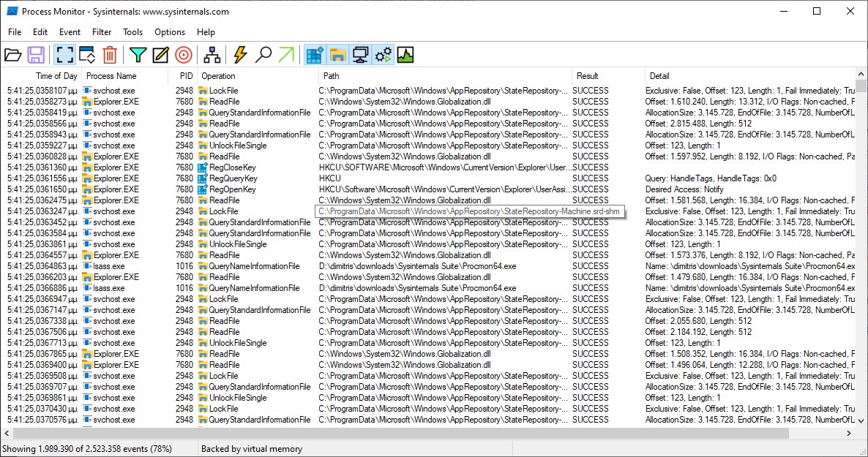
Task: Open the Tools menu
Action: [133, 32]
